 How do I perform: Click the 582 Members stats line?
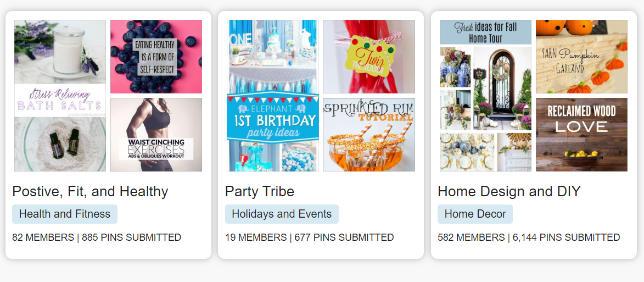(x=471, y=237)
